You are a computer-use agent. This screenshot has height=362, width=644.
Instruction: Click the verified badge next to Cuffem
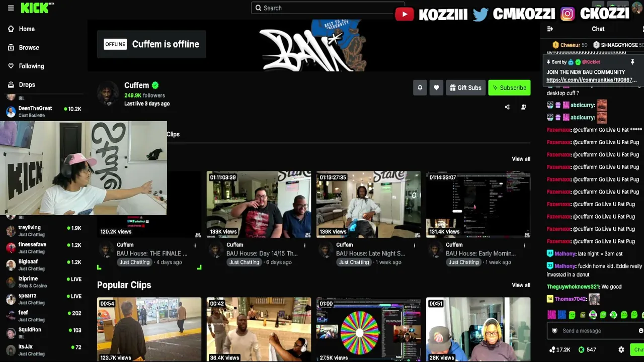coord(155,85)
